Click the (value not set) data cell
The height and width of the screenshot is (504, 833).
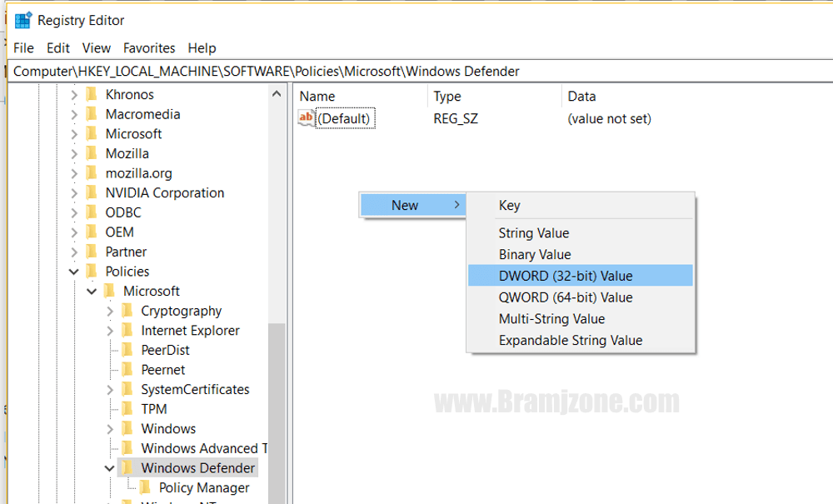(610, 118)
